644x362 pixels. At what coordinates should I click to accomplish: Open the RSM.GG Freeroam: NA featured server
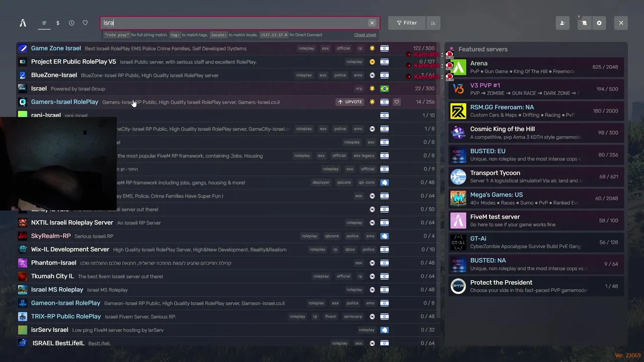pos(536,111)
